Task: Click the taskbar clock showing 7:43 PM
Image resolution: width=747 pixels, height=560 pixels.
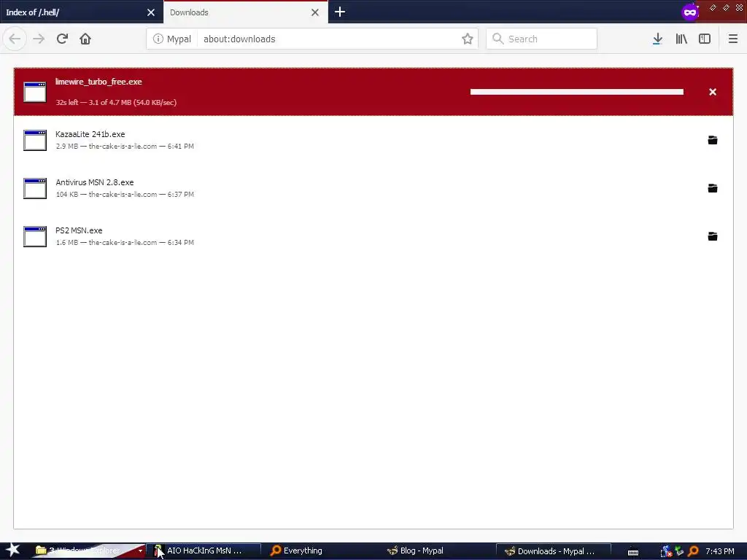Action: pyautogui.click(x=720, y=551)
